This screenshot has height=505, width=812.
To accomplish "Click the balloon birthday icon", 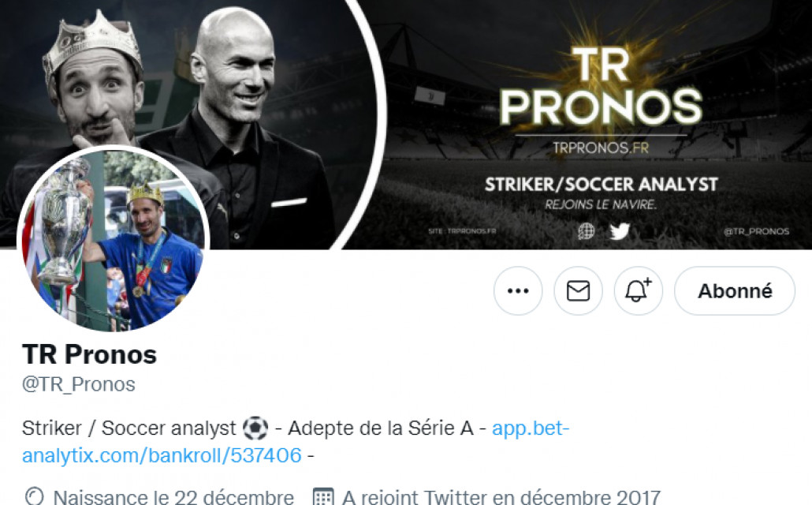I will (35, 496).
